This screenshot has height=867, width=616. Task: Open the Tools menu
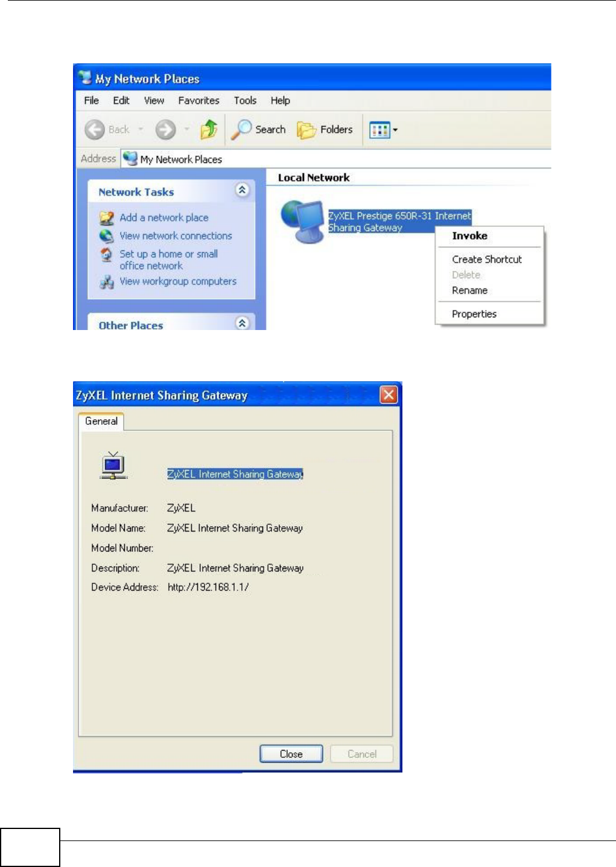pyautogui.click(x=245, y=101)
